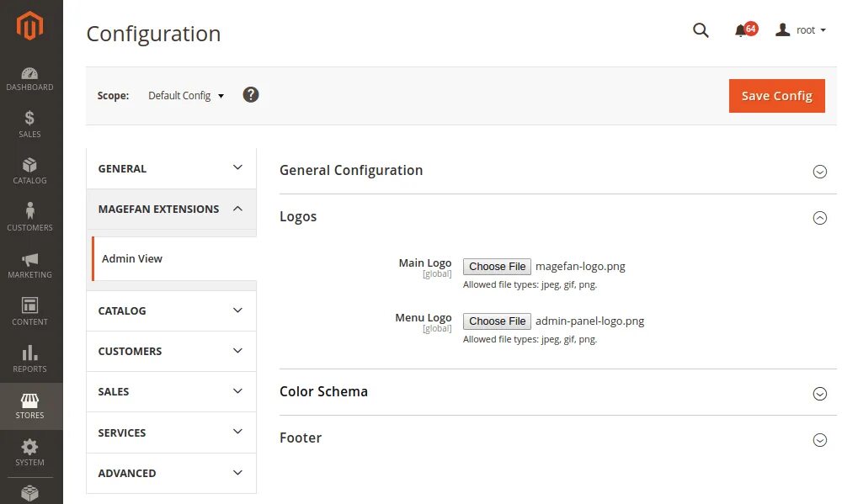The image size is (842, 504).
Task: Open the root user account dropdown
Action: (x=800, y=30)
